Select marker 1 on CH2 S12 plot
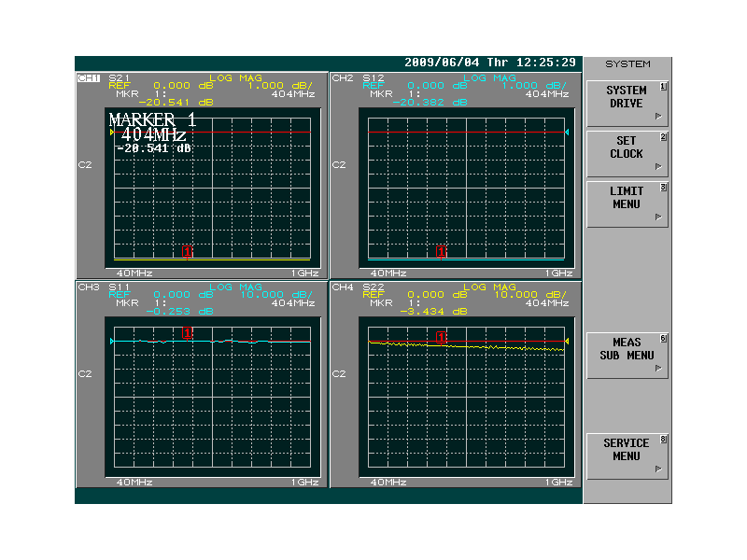 coord(441,251)
